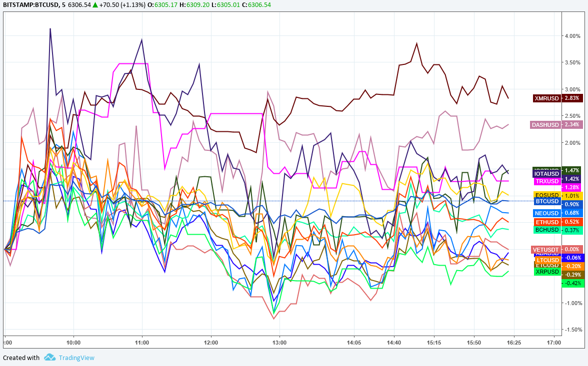Open the TradingView link at the bottom

coord(76,358)
